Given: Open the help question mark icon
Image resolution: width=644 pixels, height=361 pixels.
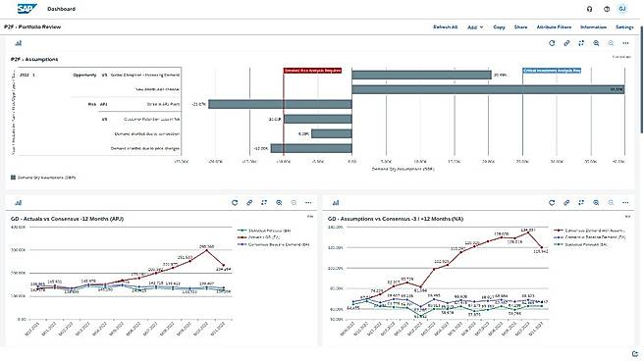Looking at the screenshot, I should click(607, 9).
